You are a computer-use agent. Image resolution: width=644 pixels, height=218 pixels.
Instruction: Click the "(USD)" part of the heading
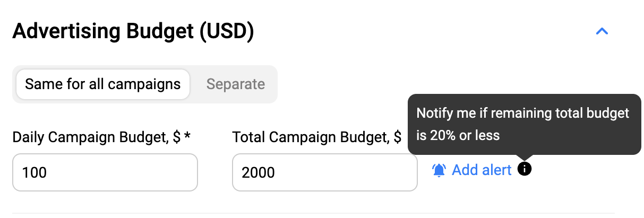coord(227,32)
